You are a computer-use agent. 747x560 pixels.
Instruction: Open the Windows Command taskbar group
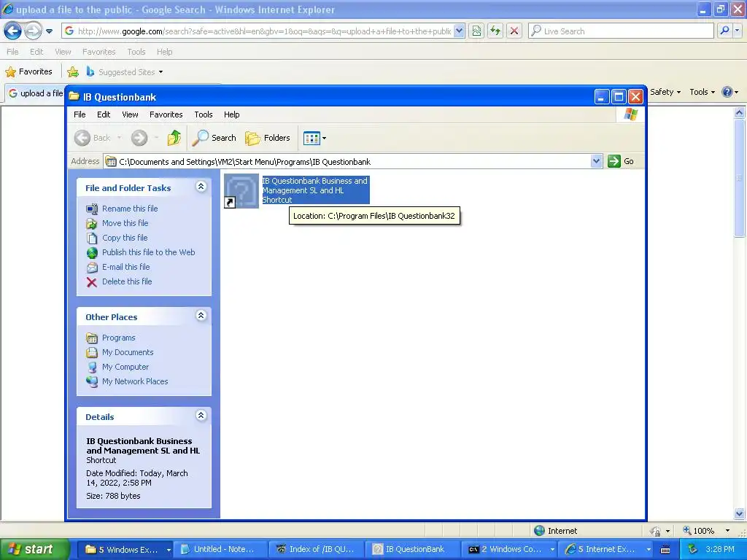click(509, 550)
